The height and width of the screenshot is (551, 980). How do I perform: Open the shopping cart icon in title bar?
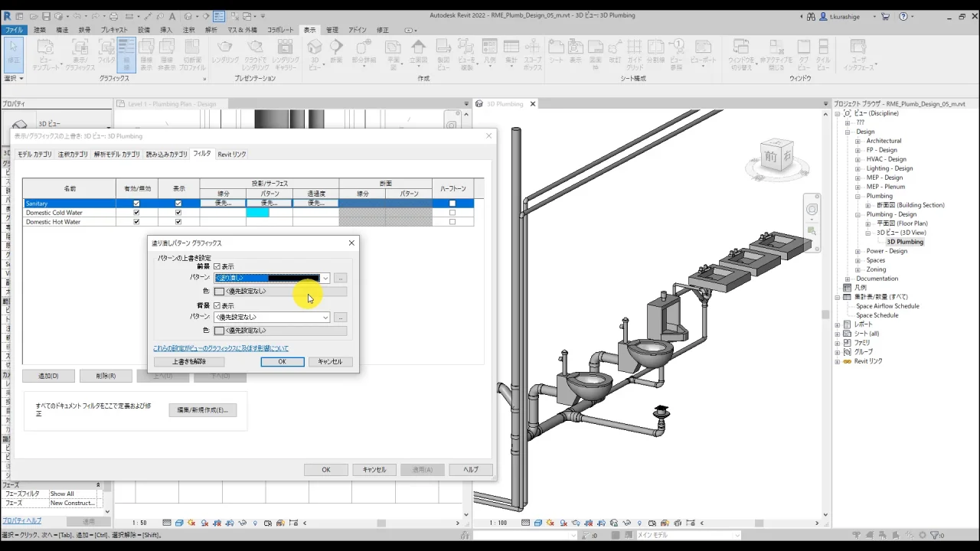coord(885,16)
